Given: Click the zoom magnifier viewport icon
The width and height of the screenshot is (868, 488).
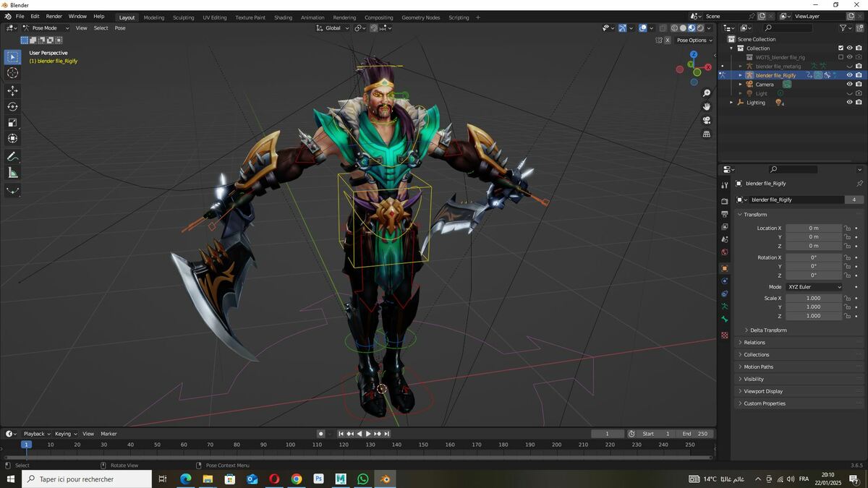Looking at the screenshot, I should pos(707,93).
